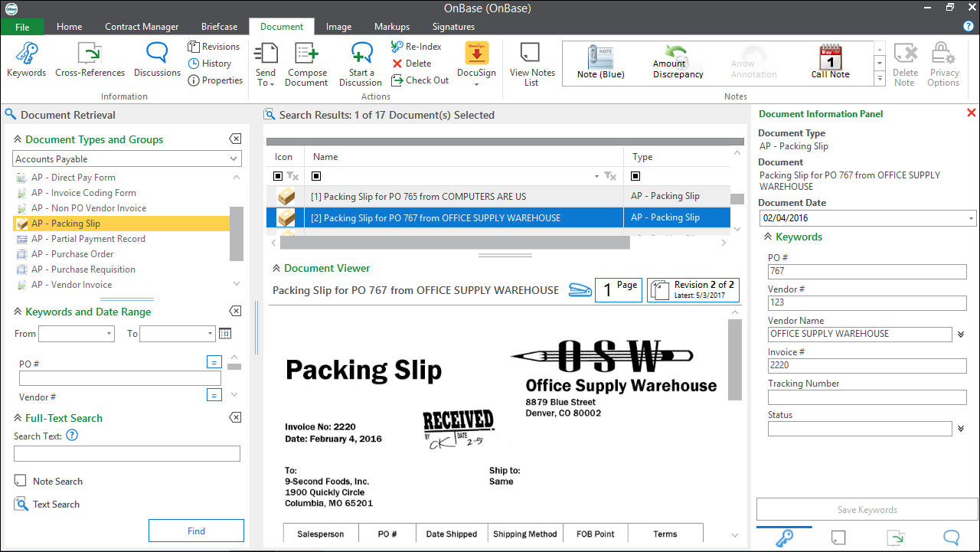This screenshot has width=980, height=552.
Task: Toggle the Name column filter checkbox
Action: pyautogui.click(x=316, y=176)
